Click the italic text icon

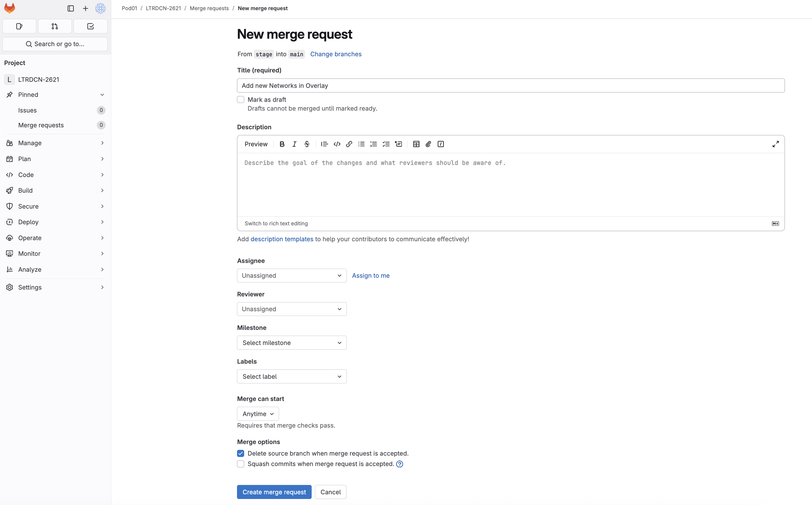point(294,144)
